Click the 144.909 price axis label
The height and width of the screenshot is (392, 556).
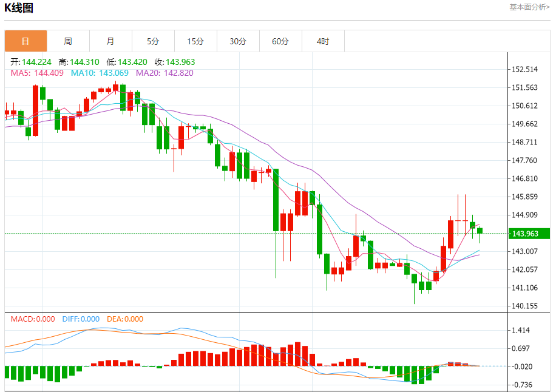[x=525, y=215]
